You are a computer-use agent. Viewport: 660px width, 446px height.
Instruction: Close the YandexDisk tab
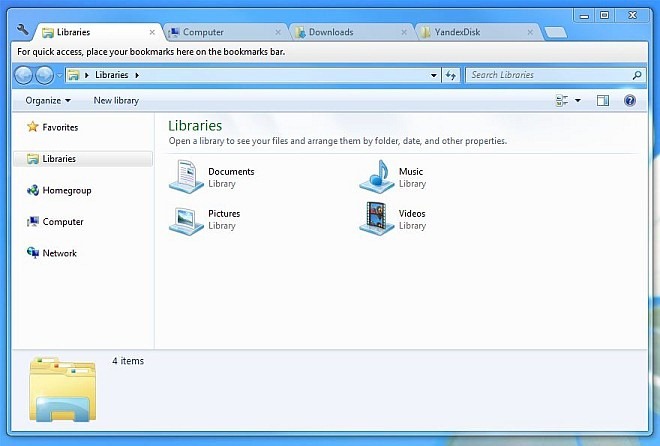point(530,32)
